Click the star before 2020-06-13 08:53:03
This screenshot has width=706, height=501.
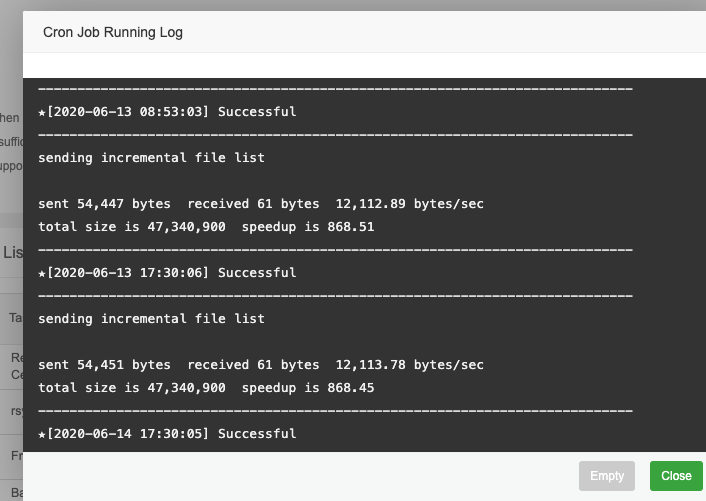42,112
